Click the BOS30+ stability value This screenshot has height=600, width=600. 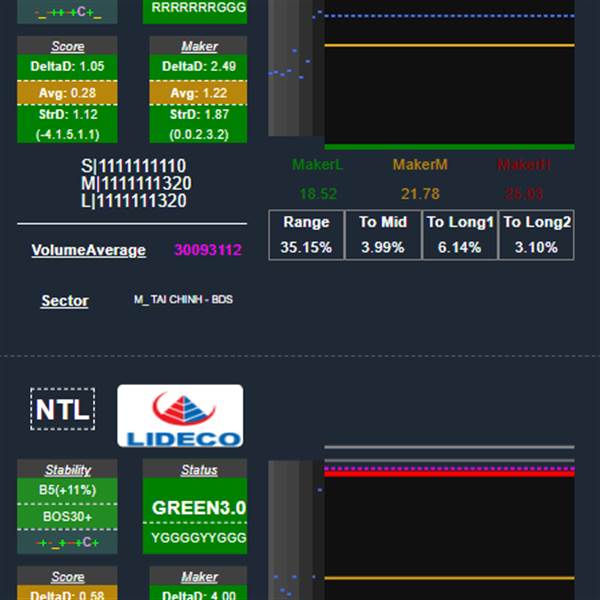click(x=67, y=517)
